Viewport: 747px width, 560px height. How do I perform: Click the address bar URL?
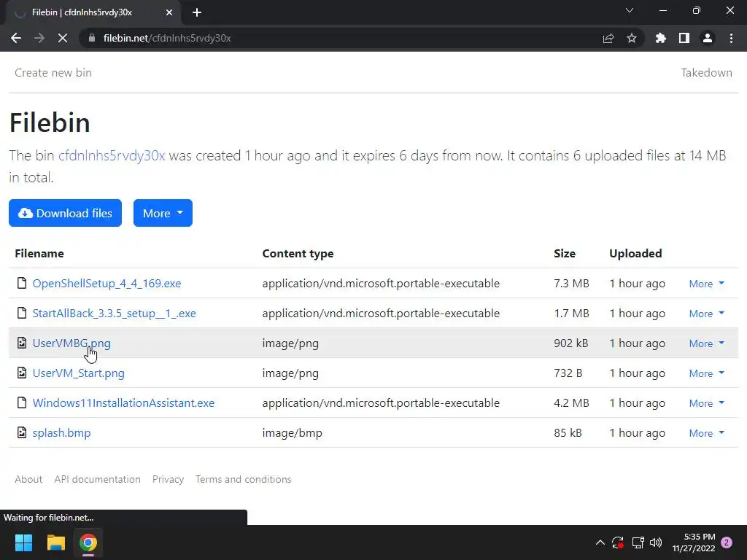(x=167, y=38)
